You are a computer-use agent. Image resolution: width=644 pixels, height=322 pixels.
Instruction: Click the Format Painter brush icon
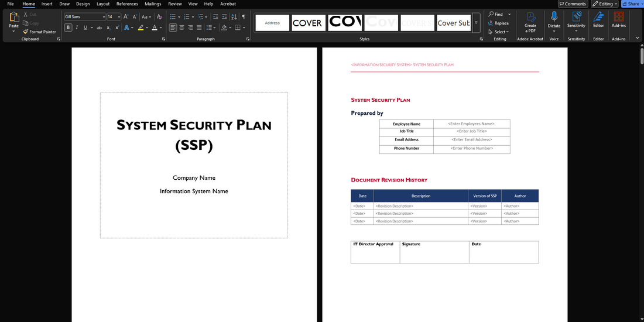(x=26, y=32)
